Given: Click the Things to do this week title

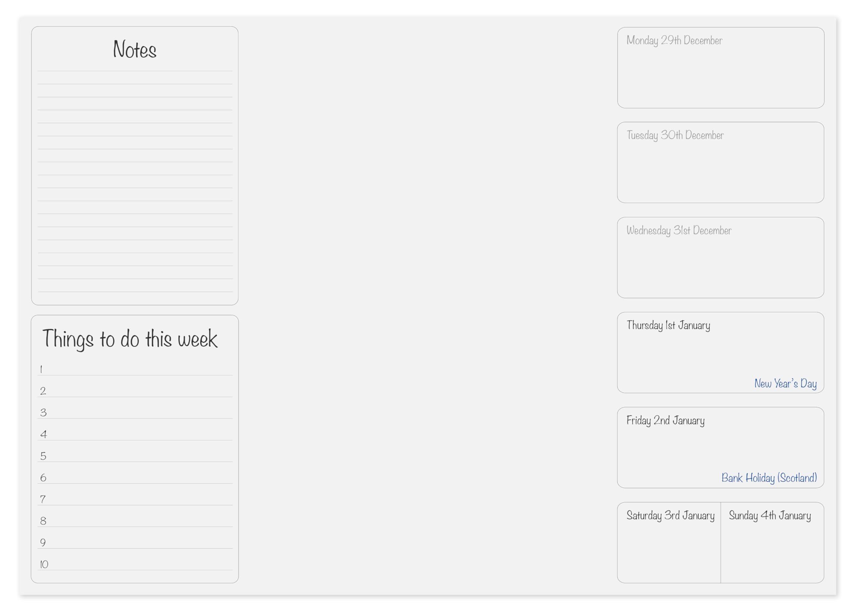Looking at the screenshot, I should (130, 339).
